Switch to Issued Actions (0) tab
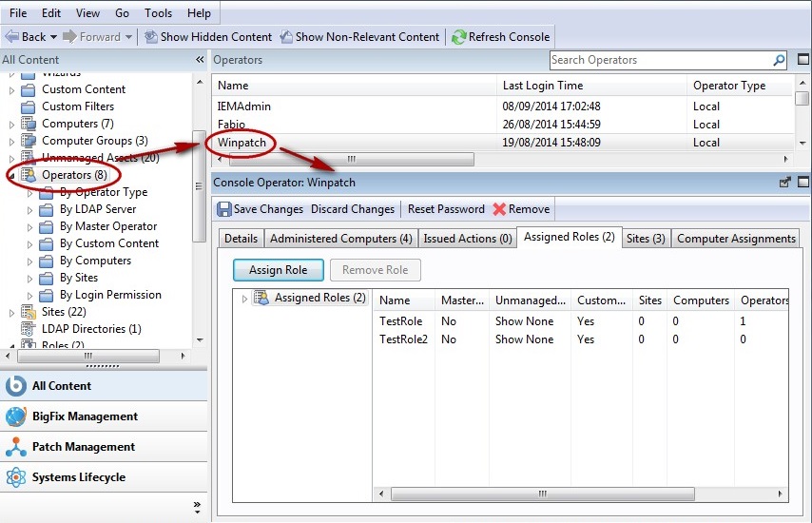This screenshot has width=812, height=523. tap(468, 238)
